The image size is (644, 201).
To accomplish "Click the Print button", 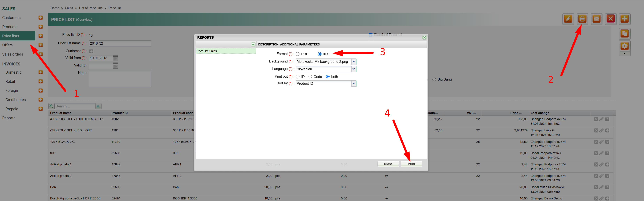I will click(411, 164).
